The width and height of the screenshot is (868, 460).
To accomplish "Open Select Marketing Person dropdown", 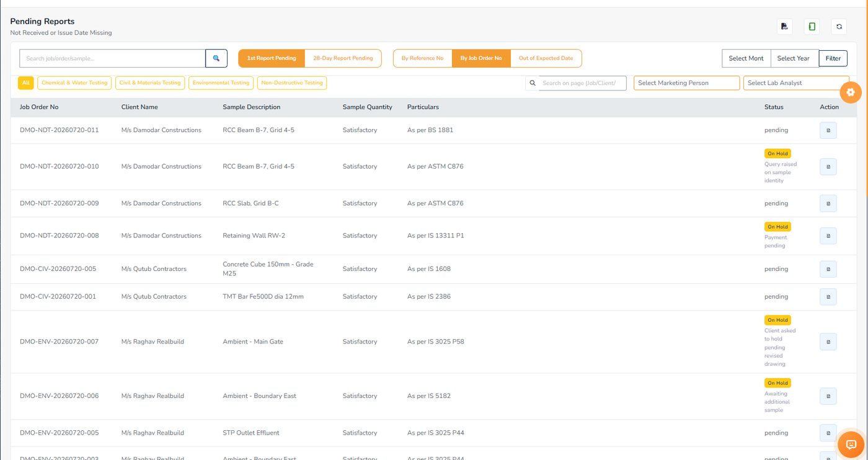I will click(x=686, y=83).
